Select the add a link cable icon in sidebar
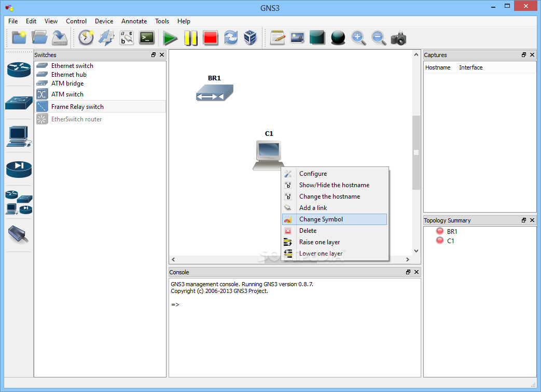This screenshot has height=392, width=541. point(19,235)
